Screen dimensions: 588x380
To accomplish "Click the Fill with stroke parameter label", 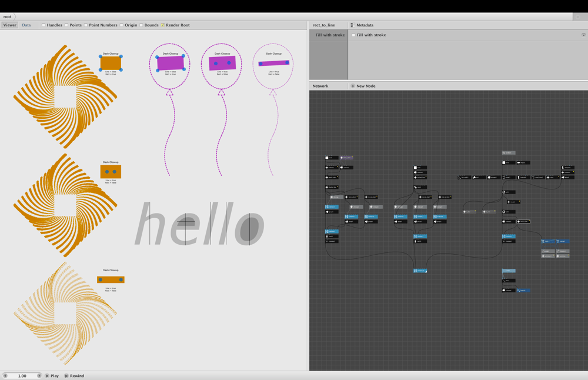I will point(330,35).
